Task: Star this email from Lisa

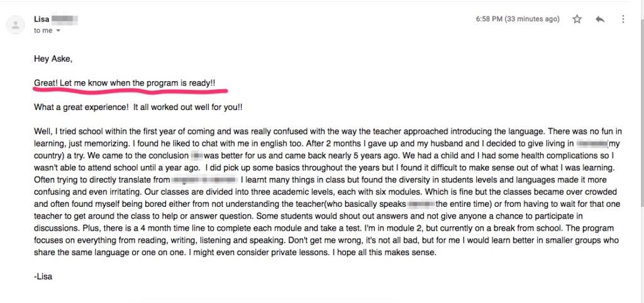Action: click(x=577, y=19)
